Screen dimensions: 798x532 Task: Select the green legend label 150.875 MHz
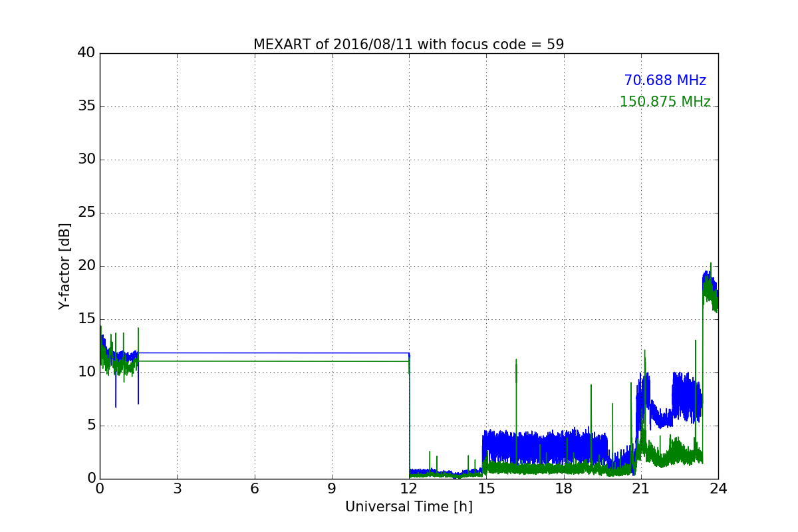[665, 102]
